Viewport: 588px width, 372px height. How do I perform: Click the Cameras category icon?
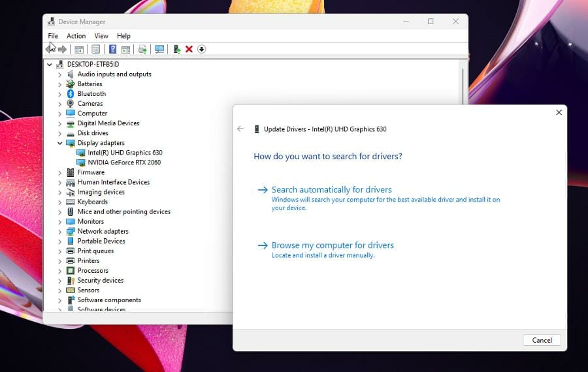coord(71,103)
